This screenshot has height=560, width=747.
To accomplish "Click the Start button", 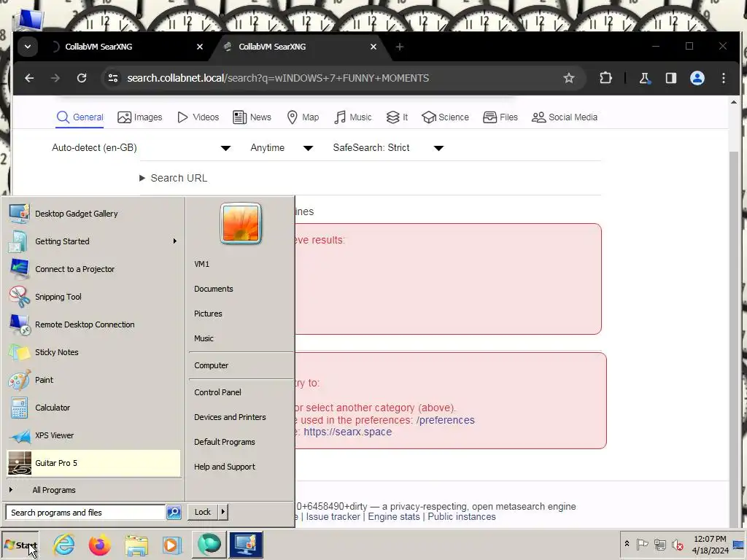I will point(20,545).
